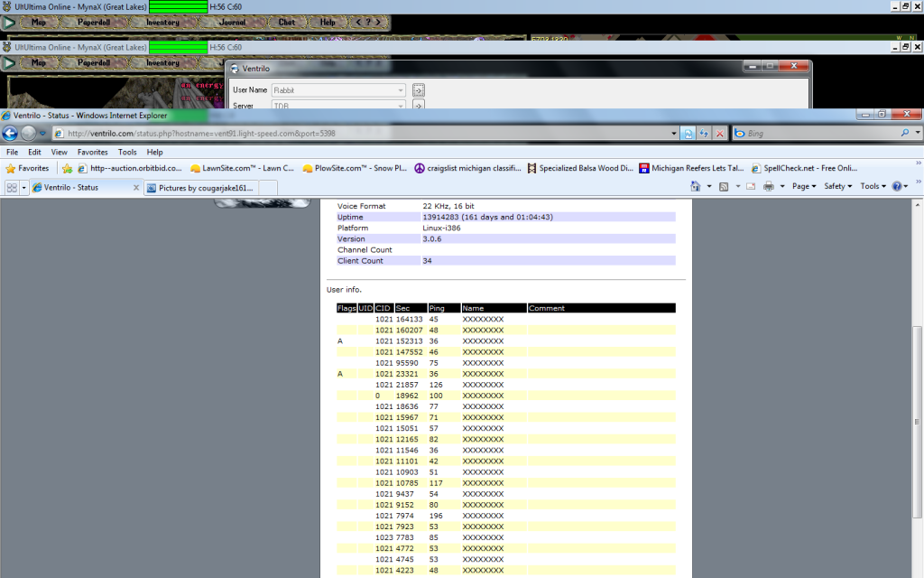924x578 pixels.
Task: Open the View menu
Action: (x=59, y=152)
